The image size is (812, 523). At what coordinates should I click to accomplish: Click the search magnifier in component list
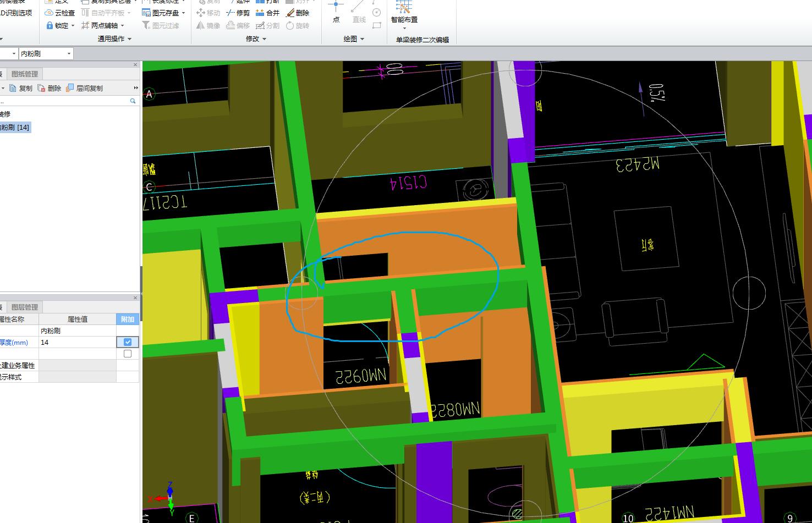pos(133,101)
